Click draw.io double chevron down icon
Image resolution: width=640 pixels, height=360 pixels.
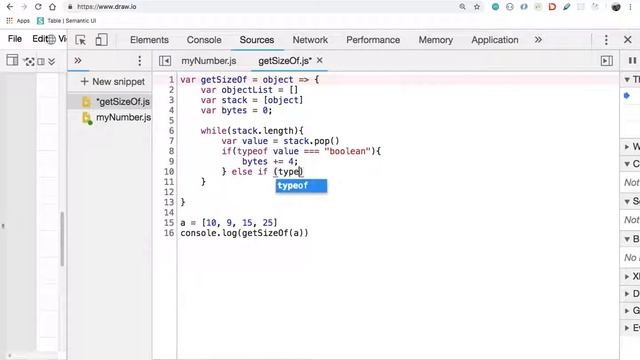[x=51, y=62]
